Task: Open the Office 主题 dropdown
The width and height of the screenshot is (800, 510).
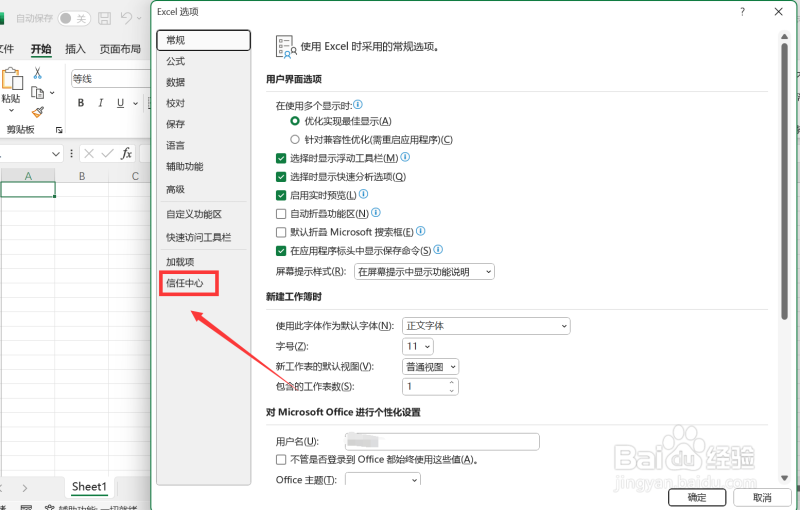Action: pos(383,479)
